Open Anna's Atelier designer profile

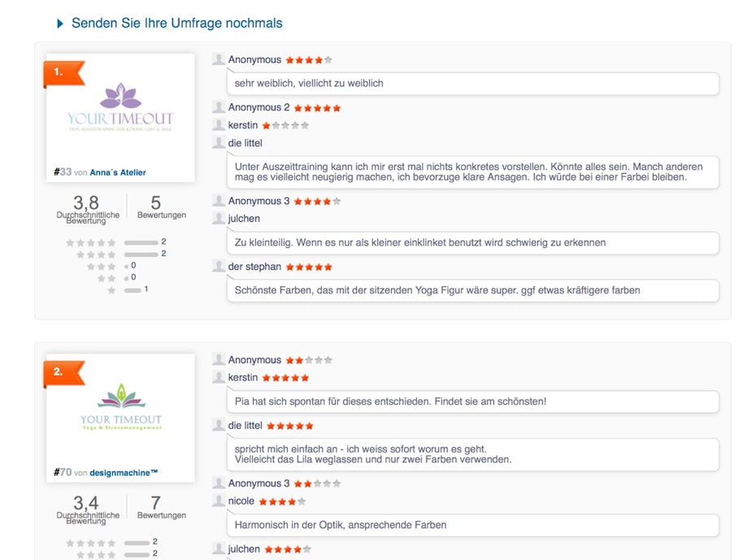(x=118, y=172)
